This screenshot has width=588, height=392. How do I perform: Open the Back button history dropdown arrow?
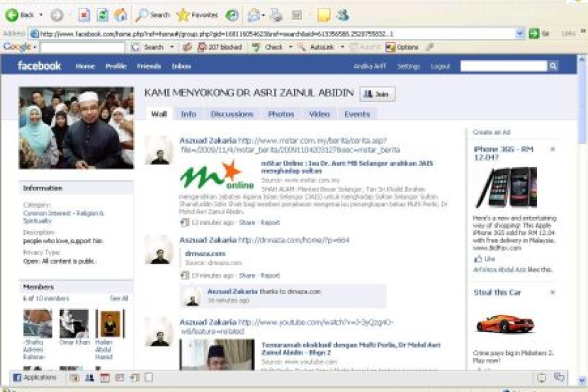point(41,15)
